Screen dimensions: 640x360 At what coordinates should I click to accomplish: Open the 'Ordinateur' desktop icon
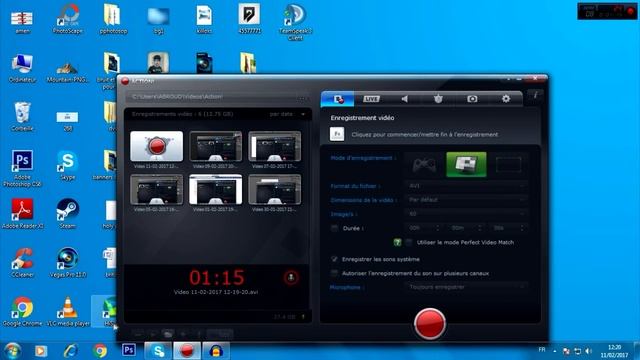(x=22, y=68)
